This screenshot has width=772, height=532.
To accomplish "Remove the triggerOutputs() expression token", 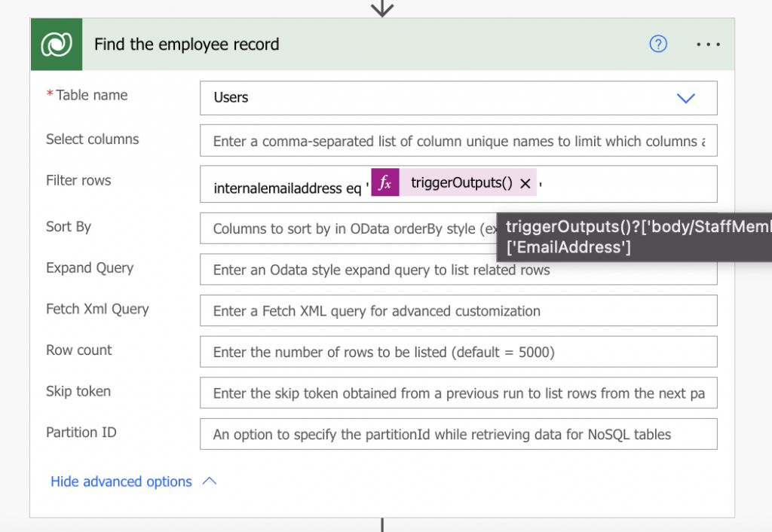I will click(x=525, y=183).
